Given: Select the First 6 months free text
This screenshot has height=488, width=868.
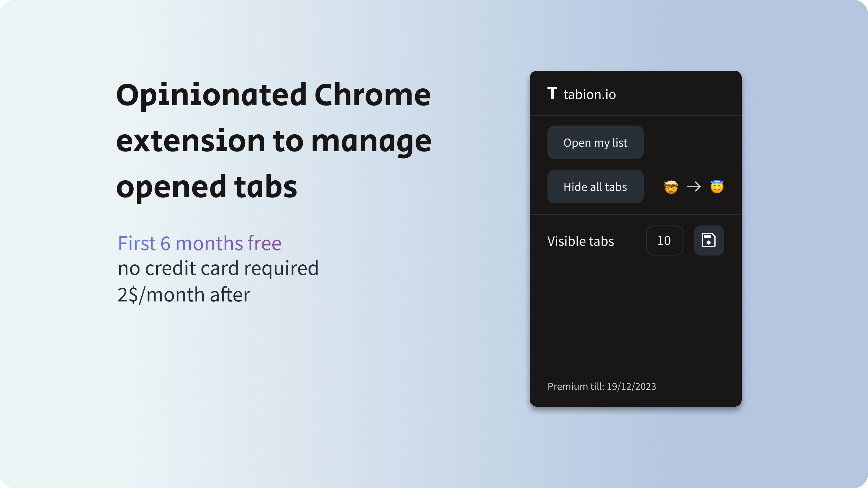Looking at the screenshot, I should tap(200, 243).
